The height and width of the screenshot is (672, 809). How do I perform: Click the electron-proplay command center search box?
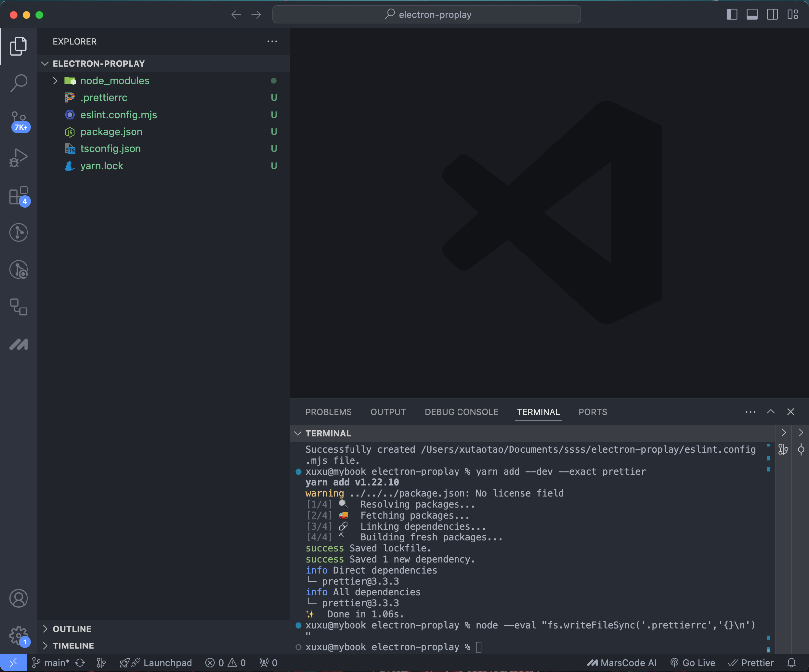pyautogui.click(x=426, y=15)
